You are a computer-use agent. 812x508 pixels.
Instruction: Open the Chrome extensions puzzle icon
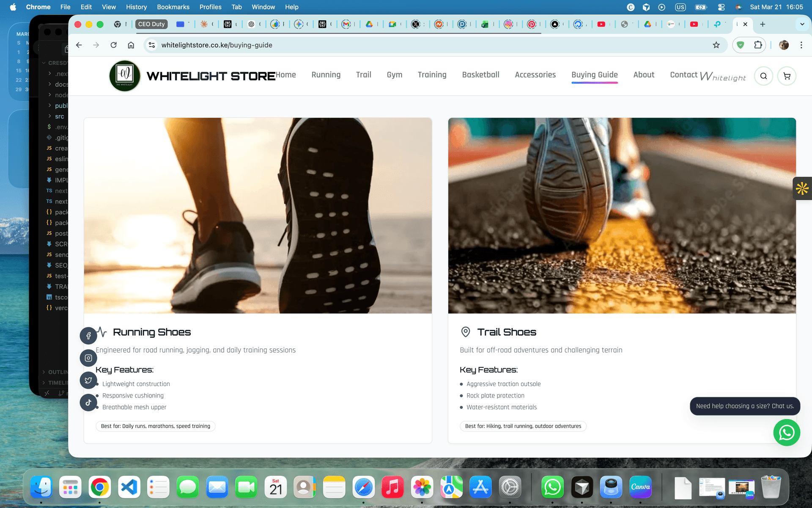pos(758,45)
